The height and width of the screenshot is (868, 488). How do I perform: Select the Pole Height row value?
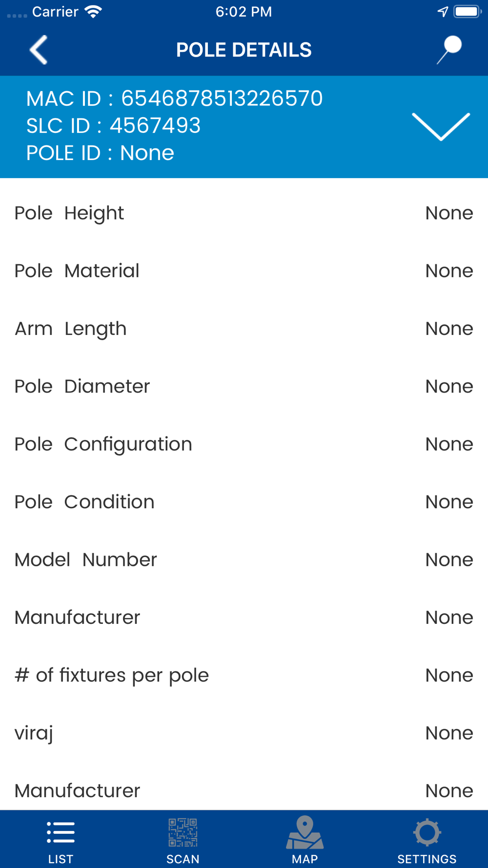[x=449, y=213]
